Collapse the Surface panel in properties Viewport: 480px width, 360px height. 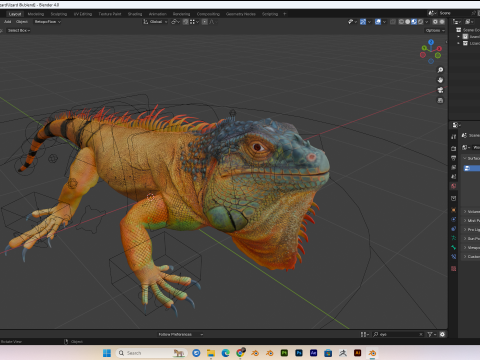tap(471, 158)
